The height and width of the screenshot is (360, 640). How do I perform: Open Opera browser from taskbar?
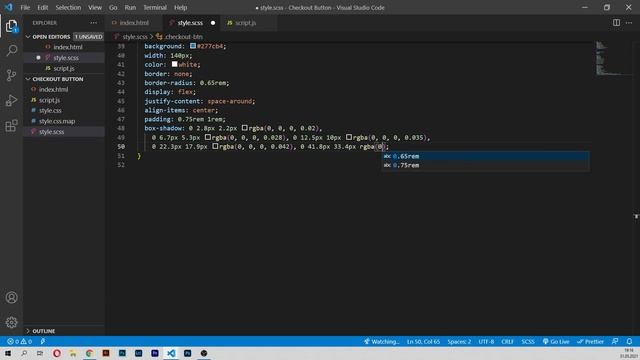coord(57,353)
